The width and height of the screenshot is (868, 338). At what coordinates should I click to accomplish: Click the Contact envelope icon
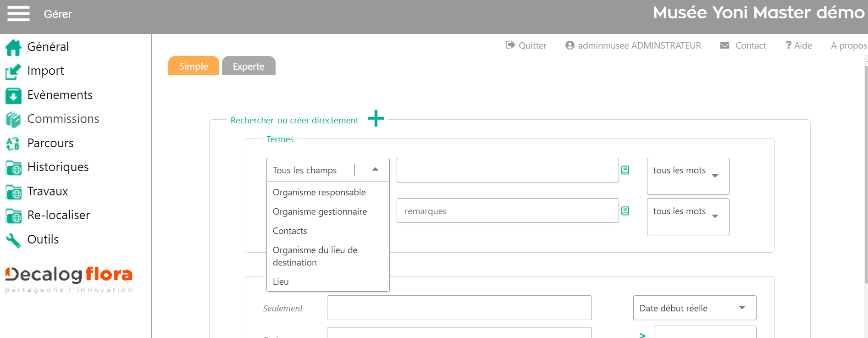click(x=724, y=45)
